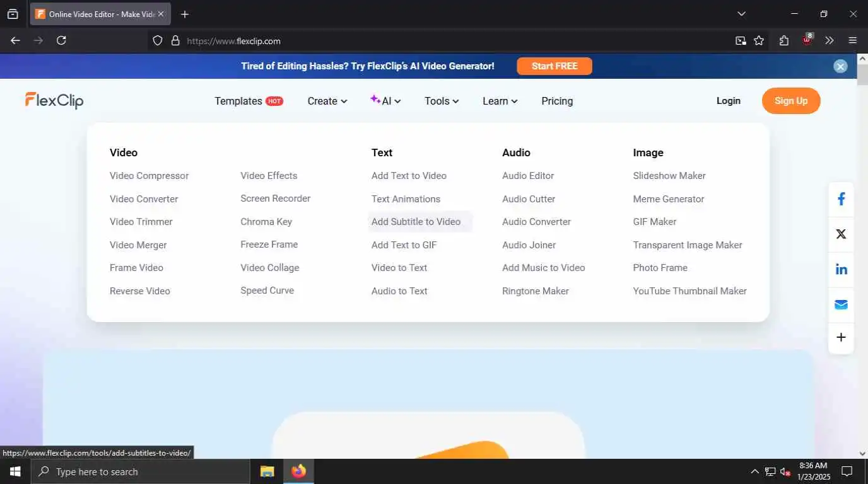Open Speed Curve tool
Image resolution: width=868 pixels, height=484 pixels.
pos(267,291)
